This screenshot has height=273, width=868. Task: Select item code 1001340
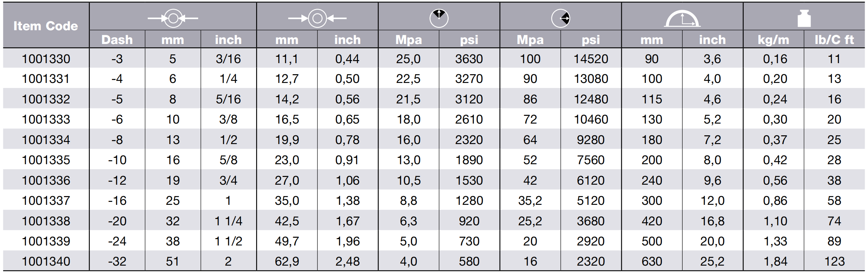coord(46,261)
